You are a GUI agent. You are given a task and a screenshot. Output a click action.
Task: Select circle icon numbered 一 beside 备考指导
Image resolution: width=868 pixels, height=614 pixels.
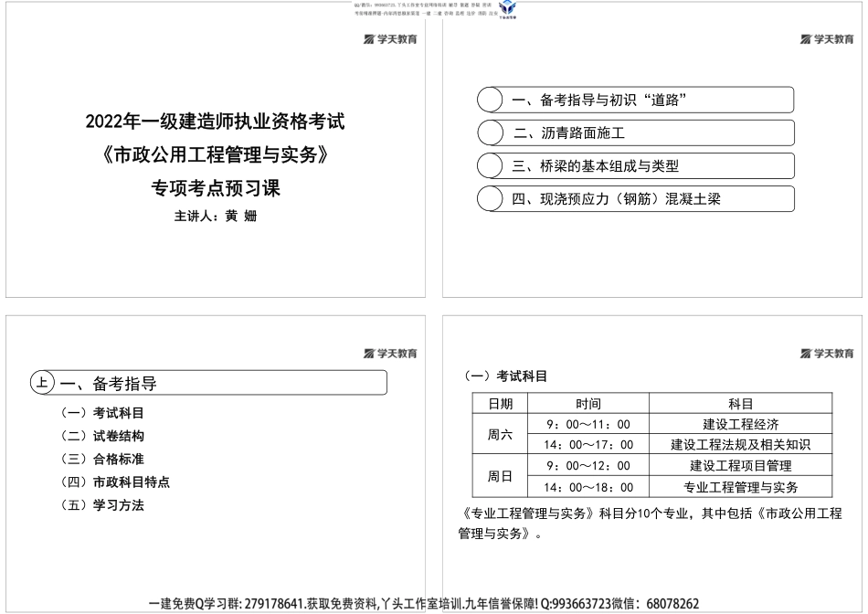(x=491, y=99)
